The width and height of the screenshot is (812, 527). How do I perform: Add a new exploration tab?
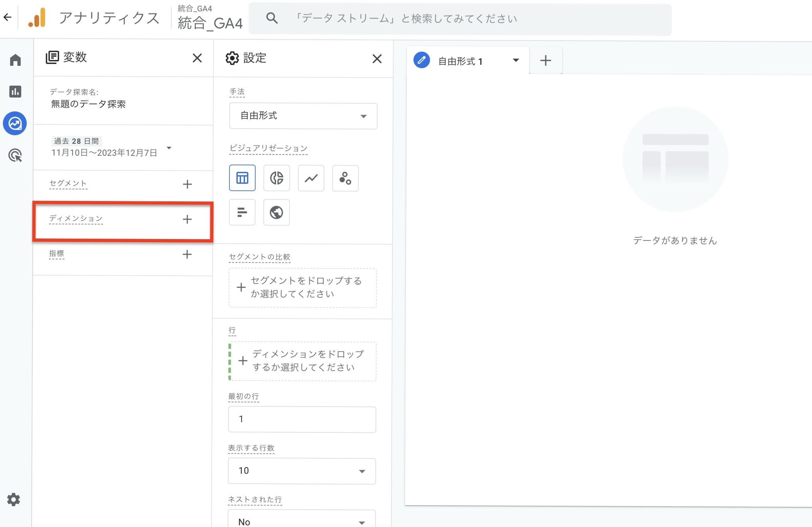pos(545,61)
